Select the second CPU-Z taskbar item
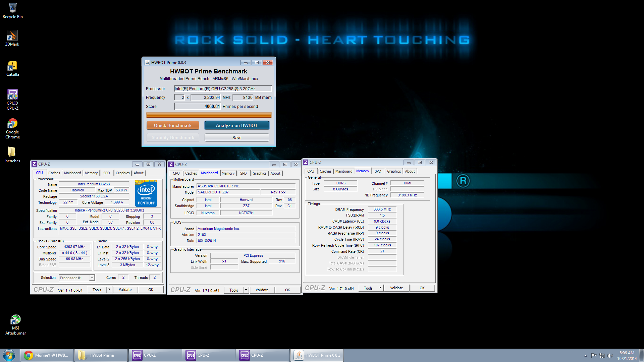This screenshot has width=644, height=362. pos(209,355)
